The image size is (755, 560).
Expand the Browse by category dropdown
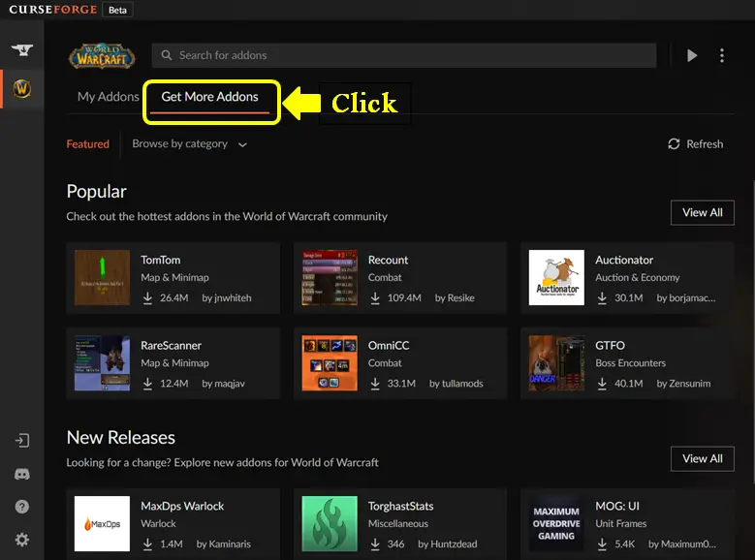(x=189, y=144)
